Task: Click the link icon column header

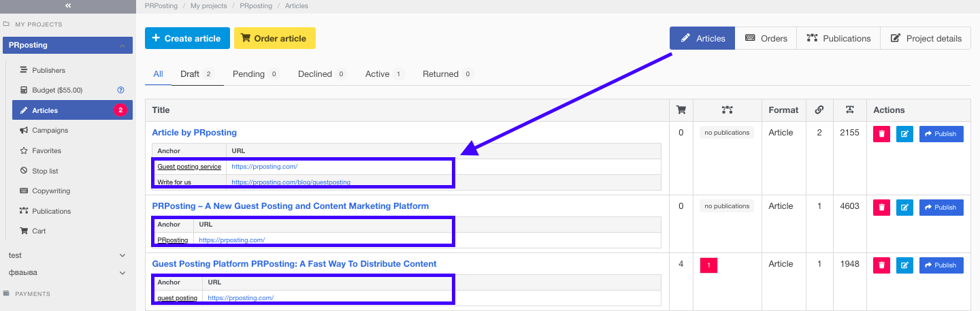Action: click(x=819, y=110)
